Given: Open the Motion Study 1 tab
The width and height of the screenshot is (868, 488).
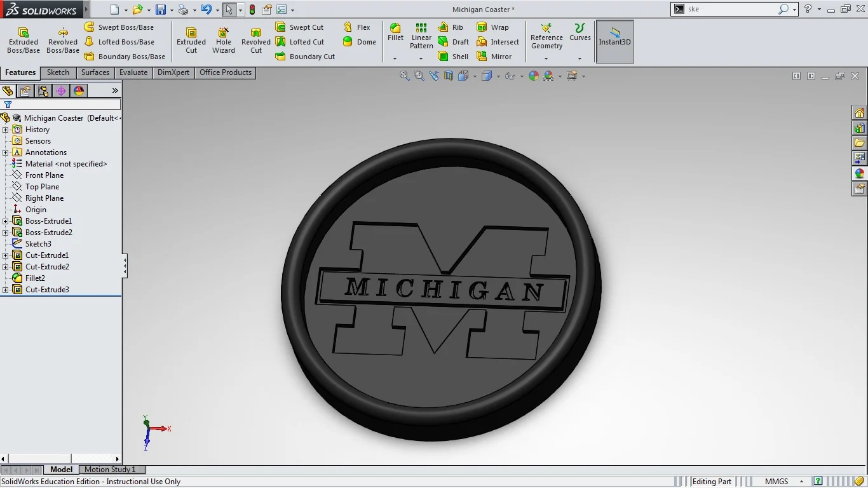Looking at the screenshot, I should pos(110,470).
